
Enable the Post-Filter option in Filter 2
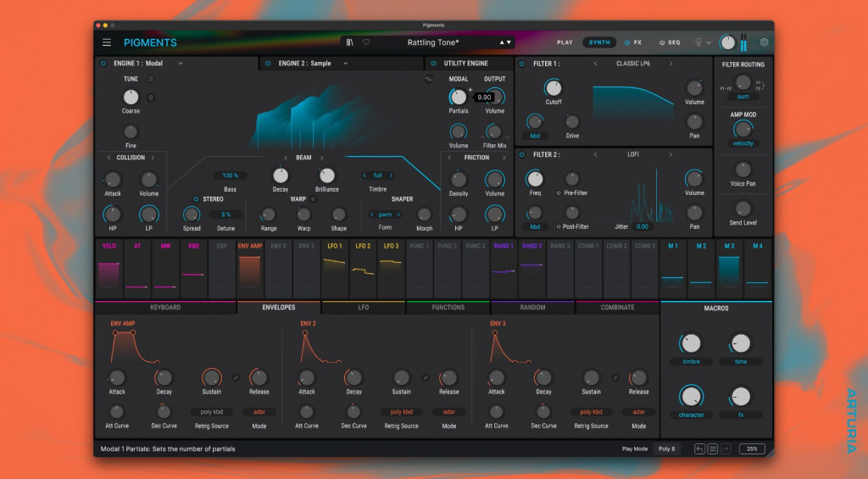(x=558, y=226)
